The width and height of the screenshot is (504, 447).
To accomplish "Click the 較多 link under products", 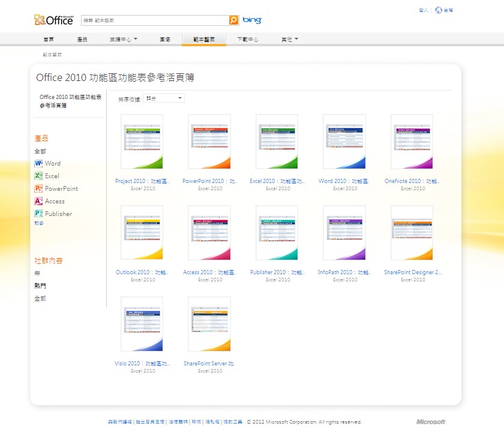I will tap(39, 223).
